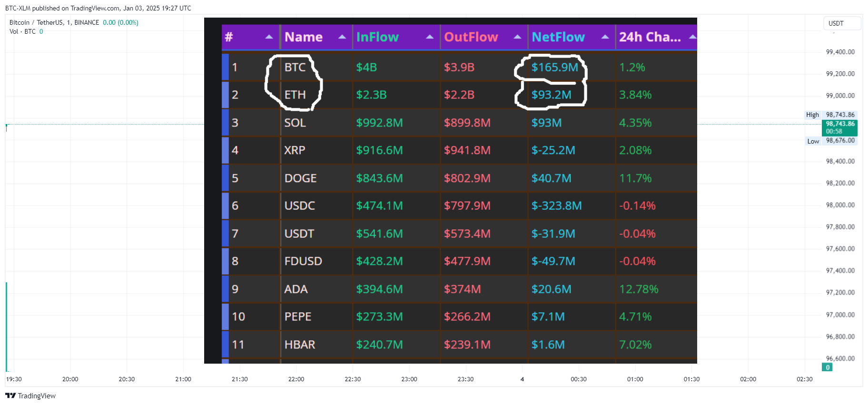Open the USDT currency selector

tap(842, 23)
